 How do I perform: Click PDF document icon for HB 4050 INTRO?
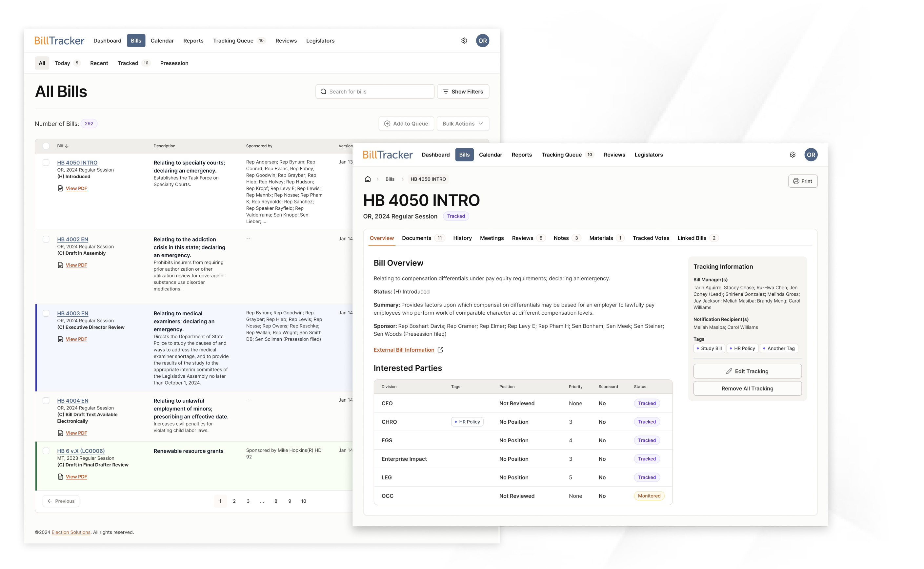tap(60, 189)
